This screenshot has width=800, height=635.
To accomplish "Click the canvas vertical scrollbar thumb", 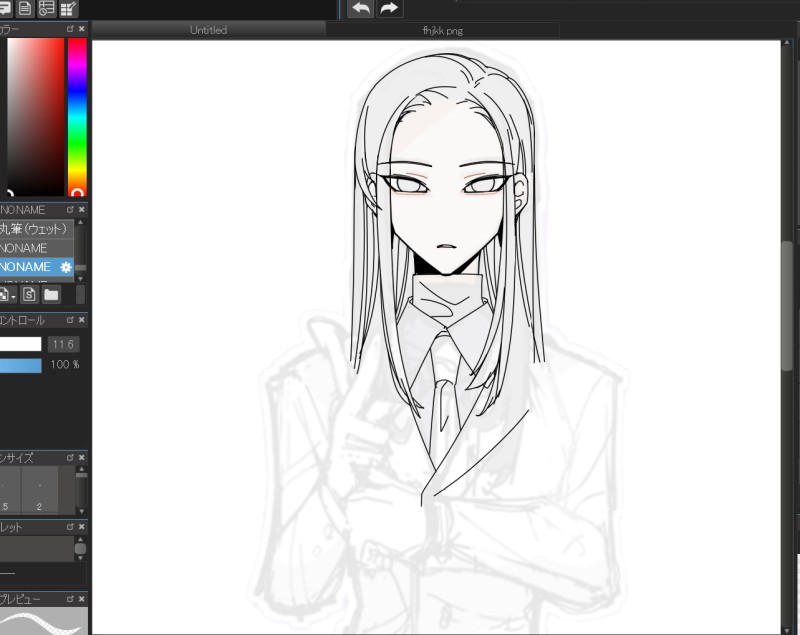I will coord(787,305).
